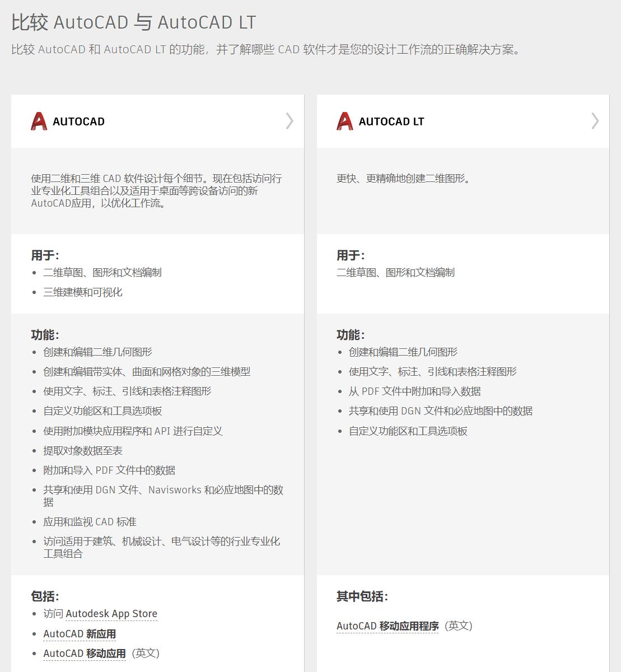Image resolution: width=621 pixels, height=672 pixels.
Task: Click the 从 PDF 文件中附加和导入数据 bullet
Action: pos(415,391)
